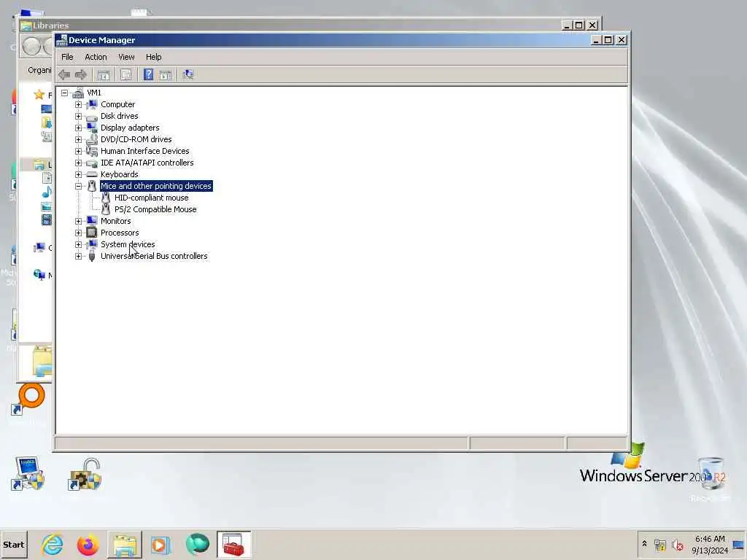Expand the Display adapters category

78,128
